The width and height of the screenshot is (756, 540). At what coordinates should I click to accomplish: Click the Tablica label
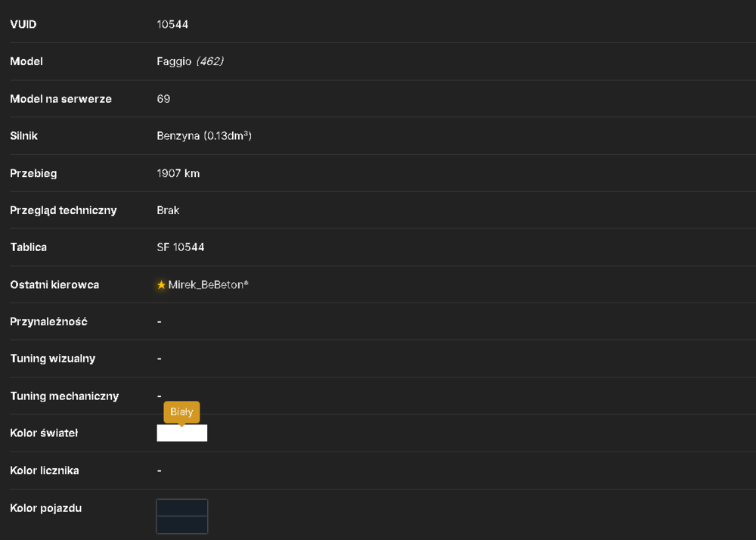29,247
